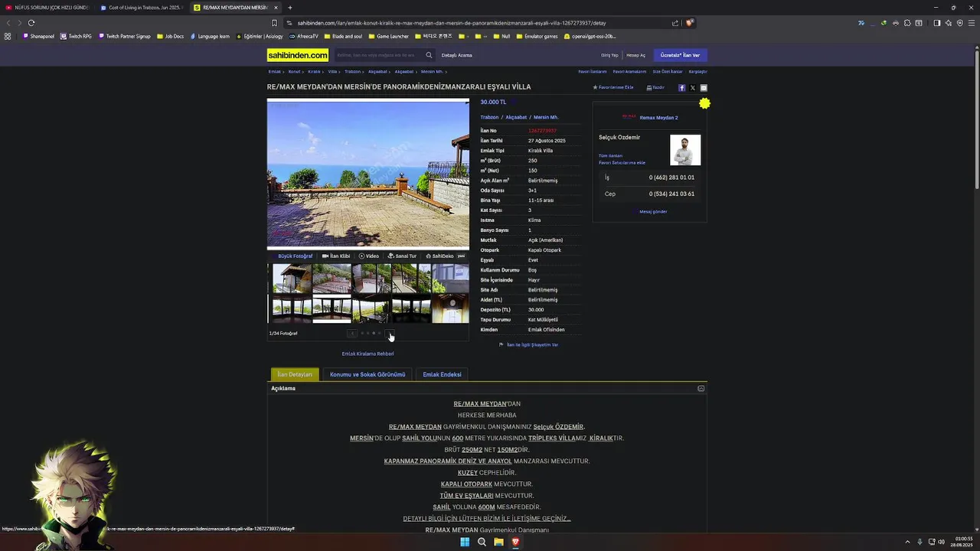Collapse the Açıklama section
The height and width of the screenshot is (551, 980).
(701, 389)
